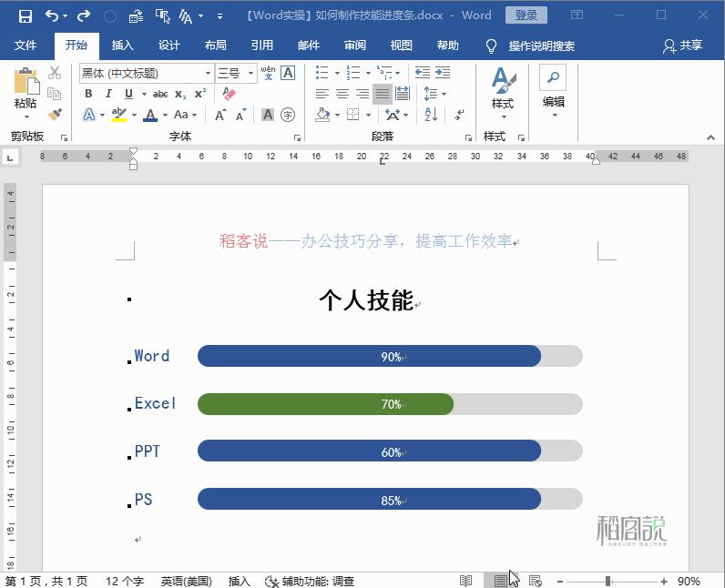This screenshot has height=588, width=725.
Task: Click the zoom slider handle
Action: point(608,581)
